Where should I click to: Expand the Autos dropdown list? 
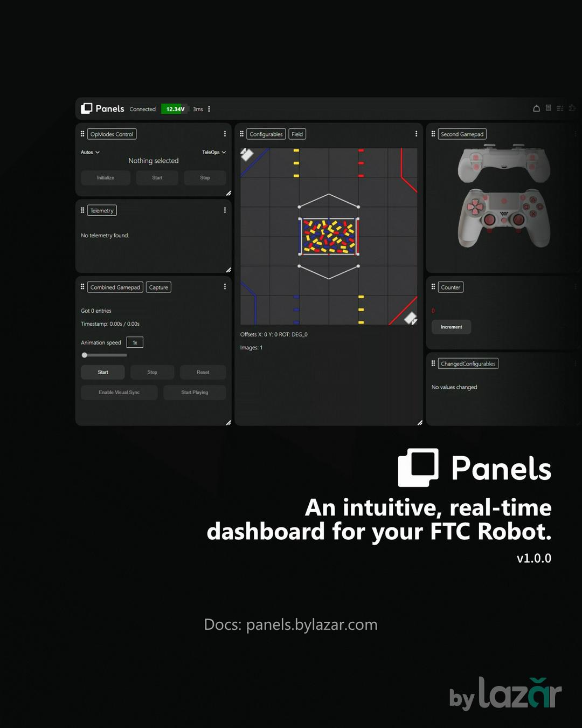(90, 152)
